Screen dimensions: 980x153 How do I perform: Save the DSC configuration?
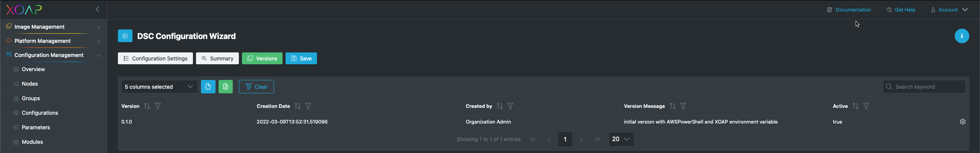[301, 59]
